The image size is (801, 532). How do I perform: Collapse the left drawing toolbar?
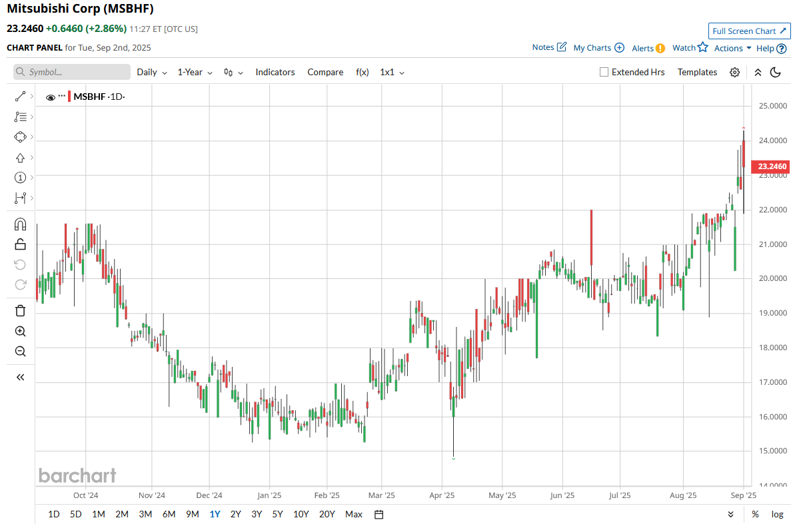click(x=20, y=377)
